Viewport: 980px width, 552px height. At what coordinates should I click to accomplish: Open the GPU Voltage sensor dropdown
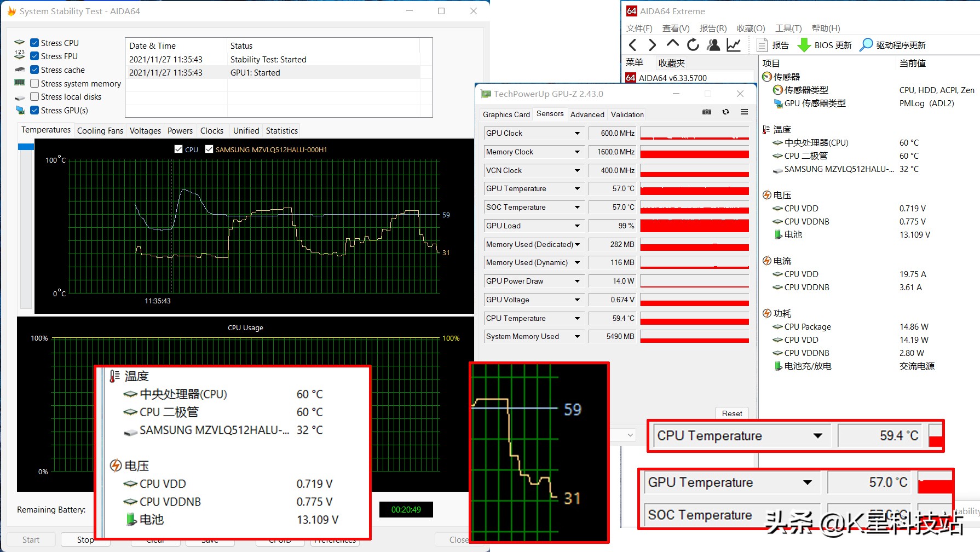point(577,300)
